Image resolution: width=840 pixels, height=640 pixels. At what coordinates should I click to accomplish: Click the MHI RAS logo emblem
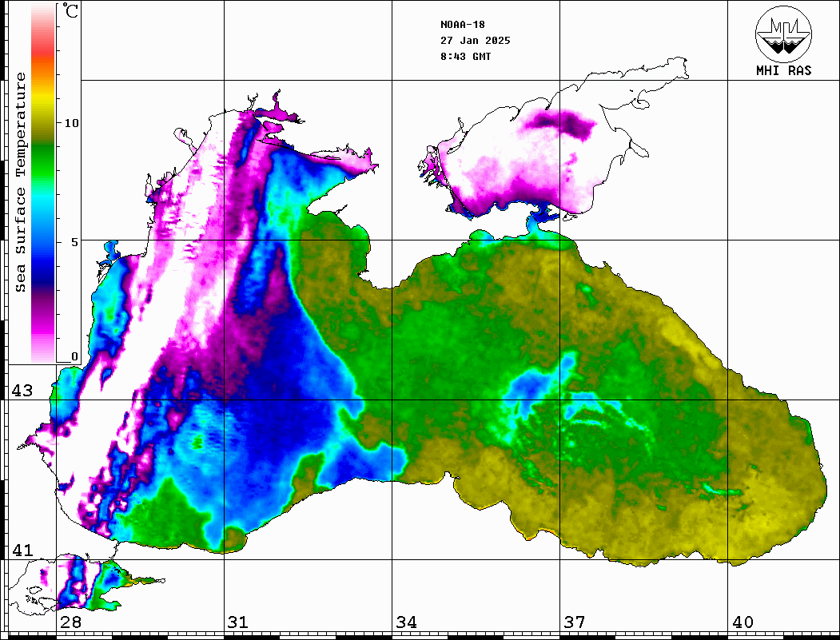pyautogui.click(x=783, y=34)
